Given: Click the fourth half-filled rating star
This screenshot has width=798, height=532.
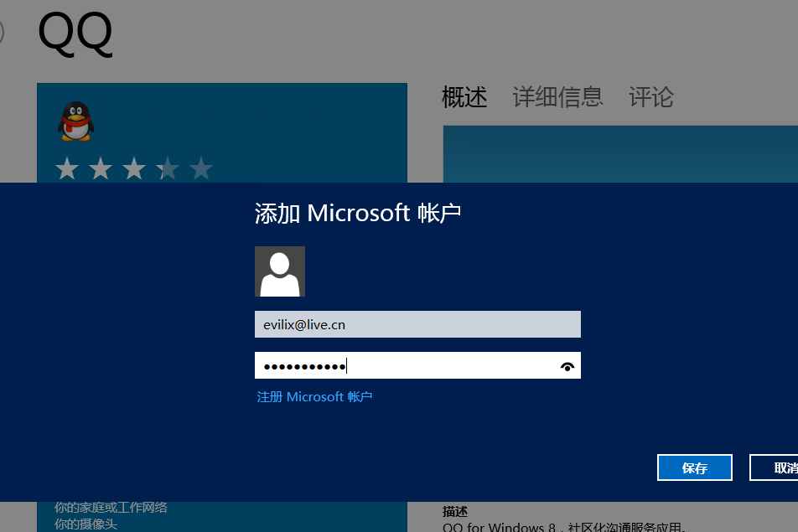Looking at the screenshot, I should point(168,169).
